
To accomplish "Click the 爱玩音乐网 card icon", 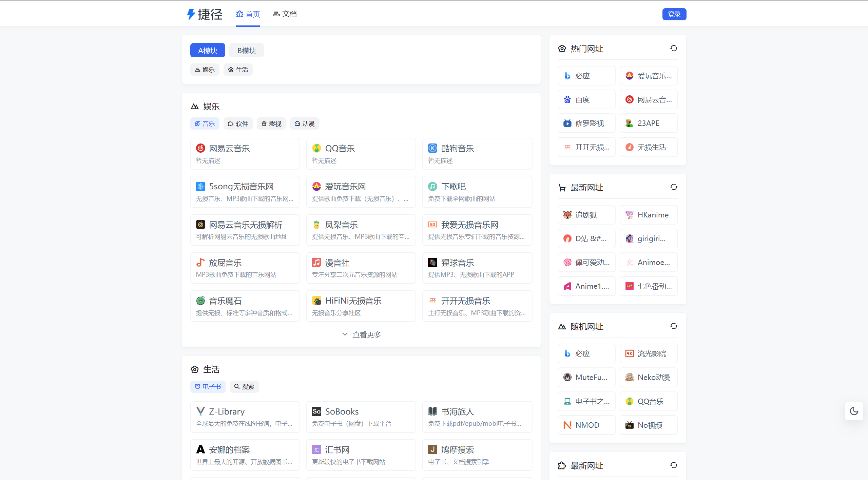I will tap(316, 186).
